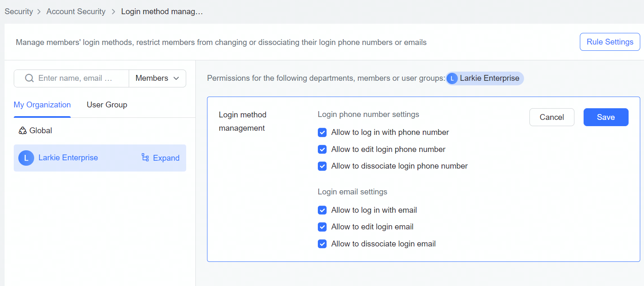Click the avatar badge in the Larkie Enterprise permissions tag

[x=452, y=78]
